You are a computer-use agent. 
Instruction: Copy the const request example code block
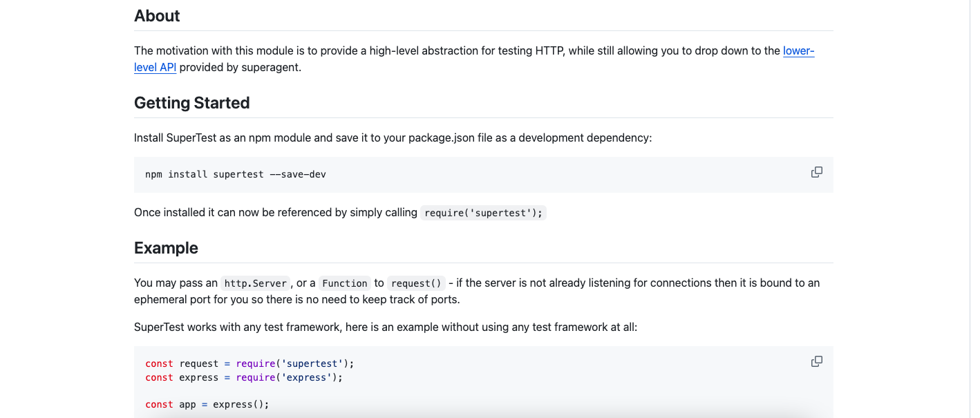coord(816,361)
